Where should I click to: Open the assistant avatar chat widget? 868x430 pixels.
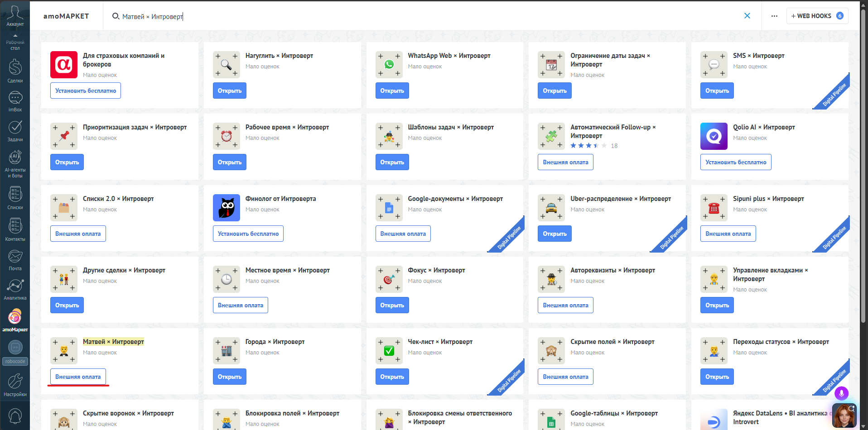click(844, 415)
